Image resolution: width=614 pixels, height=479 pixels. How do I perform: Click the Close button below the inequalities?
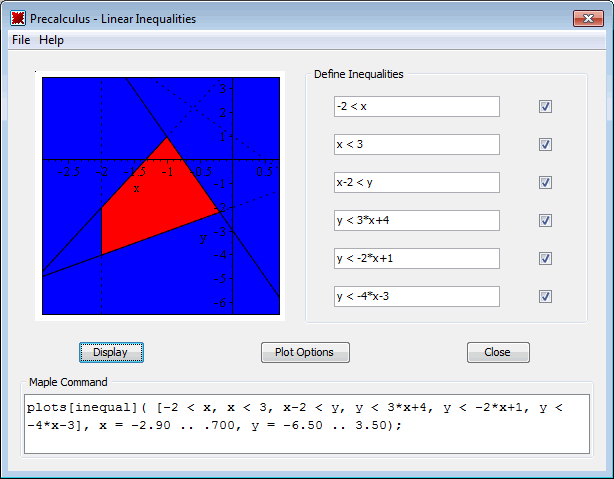497,352
